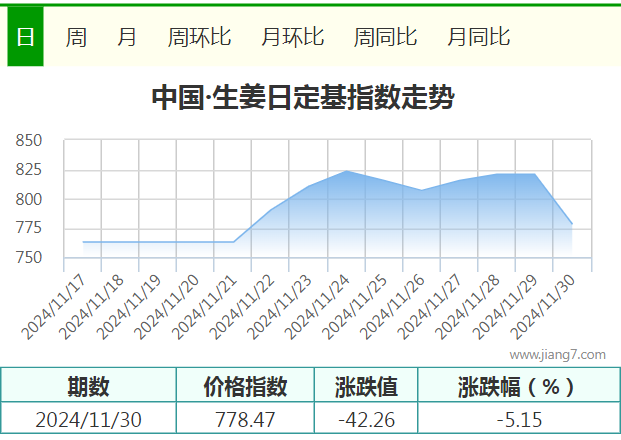Click the chart dip at 2024/11/26
621x440 pixels.
pos(422,190)
